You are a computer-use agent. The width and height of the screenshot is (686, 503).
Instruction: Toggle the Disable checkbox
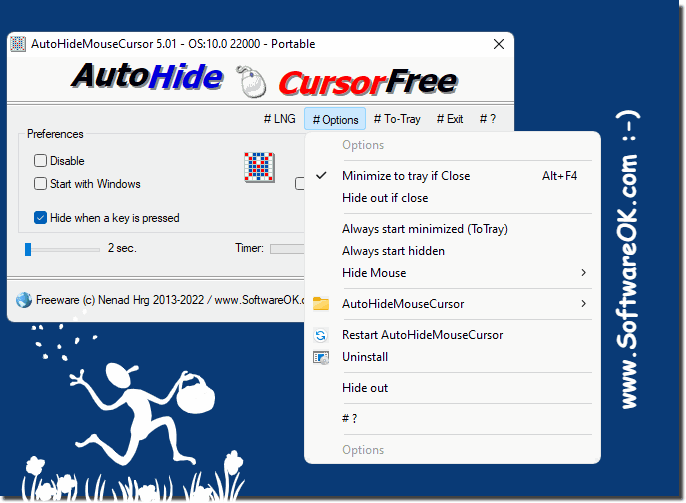40,161
